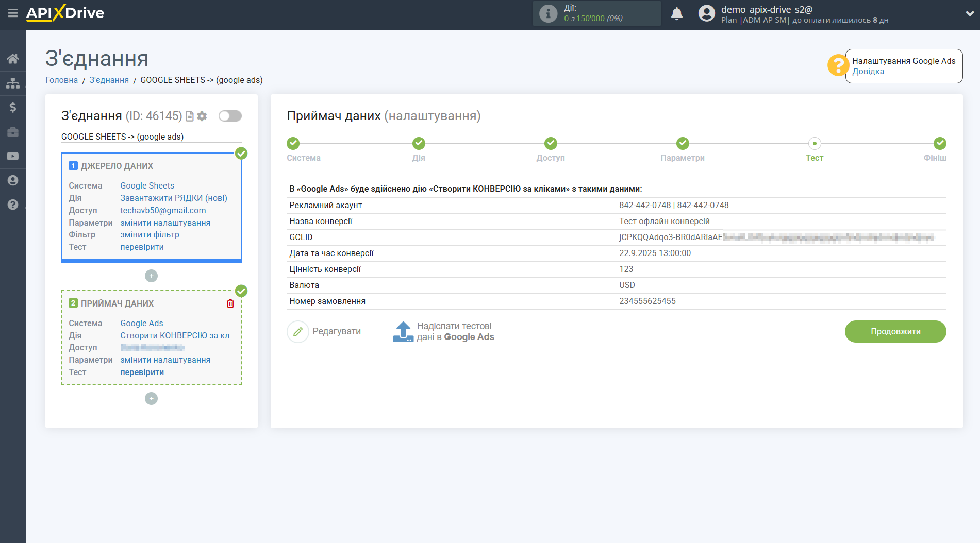Expand the user account dropdown arrow
The width and height of the screenshot is (980, 543).
coord(969,14)
